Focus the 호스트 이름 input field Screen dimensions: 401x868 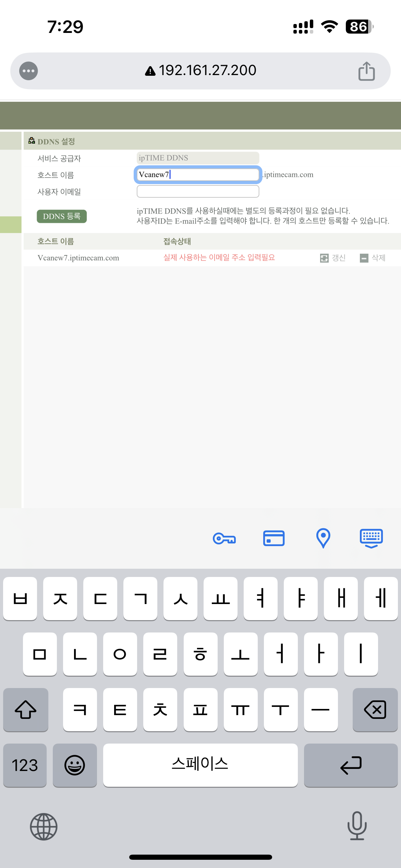pyautogui.click(x=198, y=174)
